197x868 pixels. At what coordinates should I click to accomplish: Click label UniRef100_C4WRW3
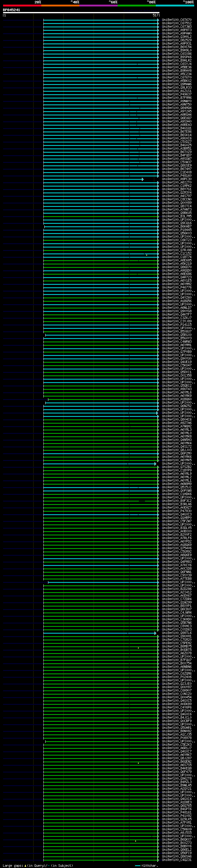coord(176,342)
